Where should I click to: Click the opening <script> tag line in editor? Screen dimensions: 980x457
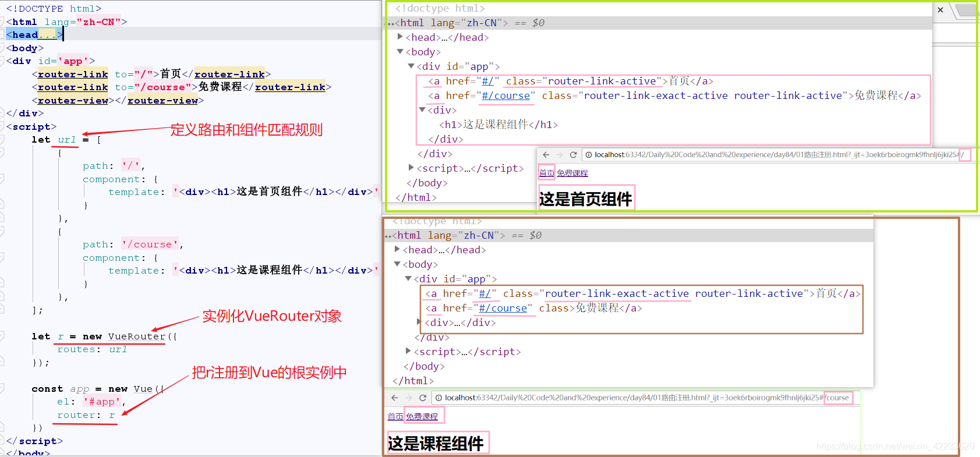click(31, 126)
